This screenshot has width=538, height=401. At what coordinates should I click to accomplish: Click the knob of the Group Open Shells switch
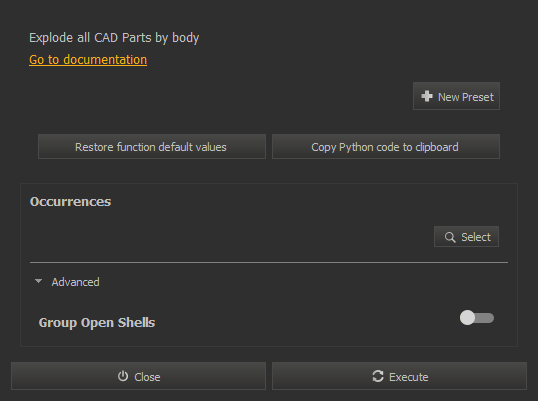[467, 318]
